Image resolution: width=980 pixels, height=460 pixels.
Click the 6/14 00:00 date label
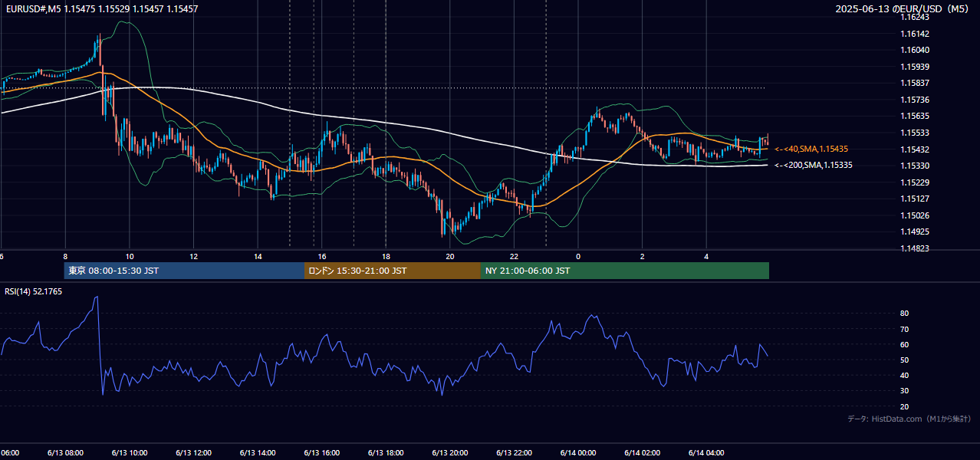(x=578, y=453)
